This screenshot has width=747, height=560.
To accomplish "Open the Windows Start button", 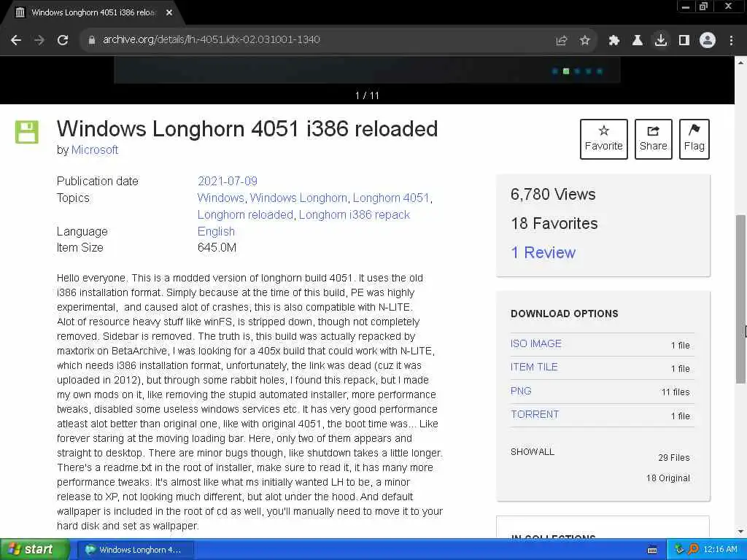I will pyautogui.click(x=34, y=550).
